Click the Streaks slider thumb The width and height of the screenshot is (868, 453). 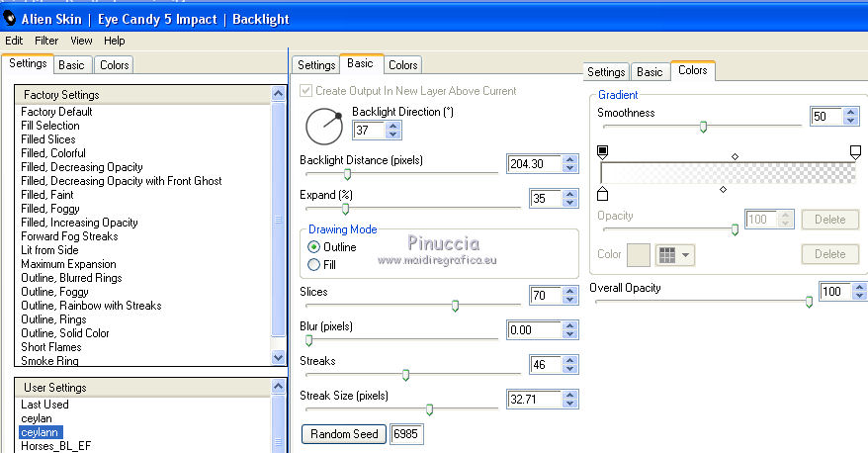(x=405, y=375)
